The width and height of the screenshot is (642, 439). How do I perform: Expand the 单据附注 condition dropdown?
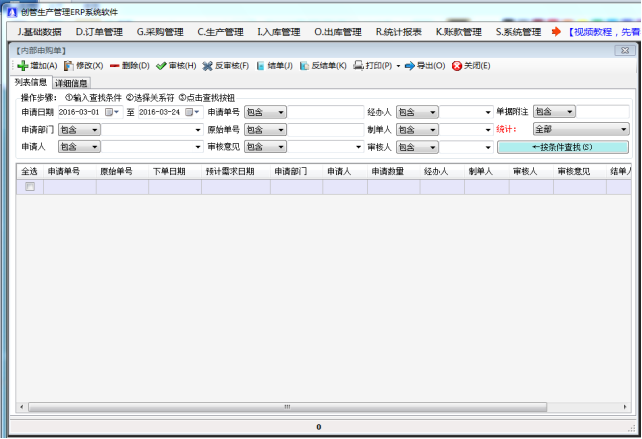pos(569,112)
